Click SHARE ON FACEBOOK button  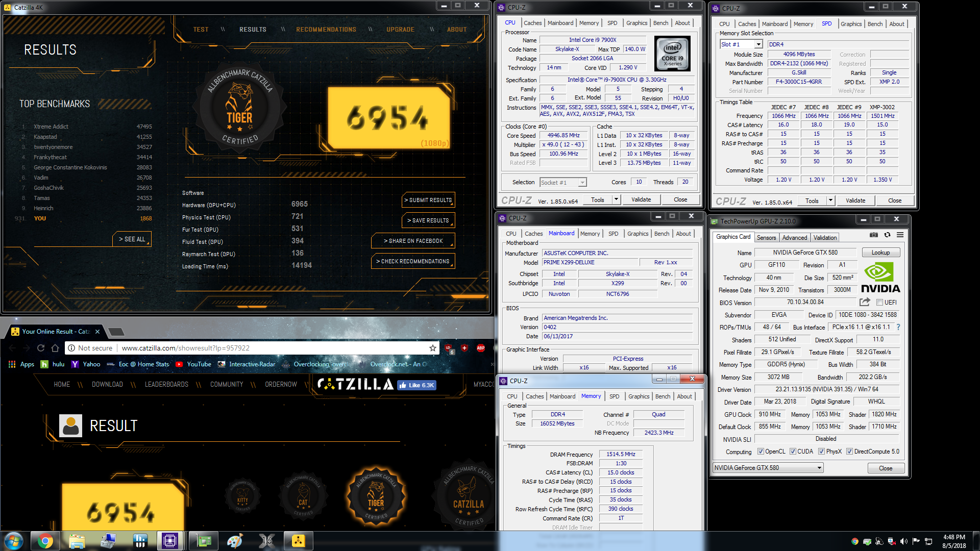[x=413, y=241]
